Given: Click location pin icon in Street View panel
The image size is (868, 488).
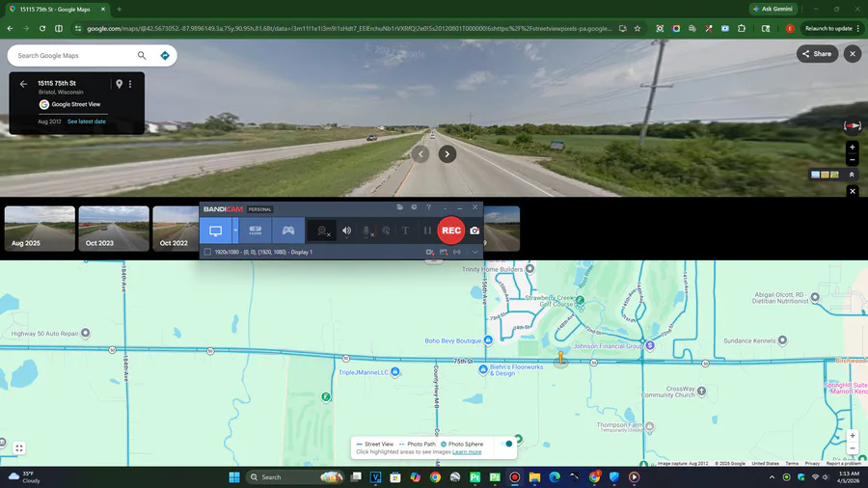Looking at the screenshot, I should tap(119, 84).
